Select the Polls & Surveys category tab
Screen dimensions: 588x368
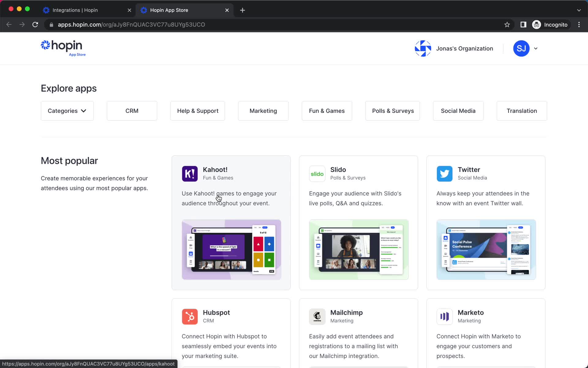pos(393,111)
